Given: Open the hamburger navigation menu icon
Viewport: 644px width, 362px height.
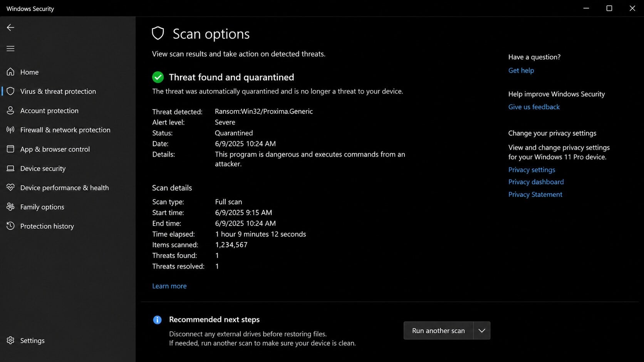Looking at the screenshot, I should point(10,48).
